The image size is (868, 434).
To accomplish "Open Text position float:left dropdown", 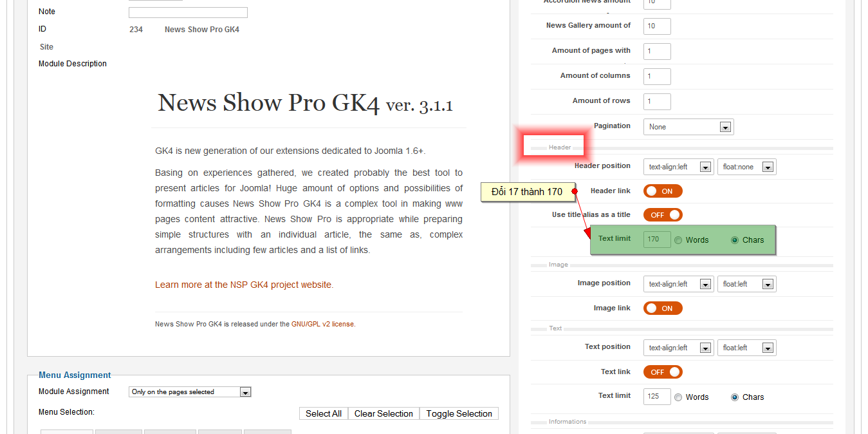I will [x=746, y=348].
